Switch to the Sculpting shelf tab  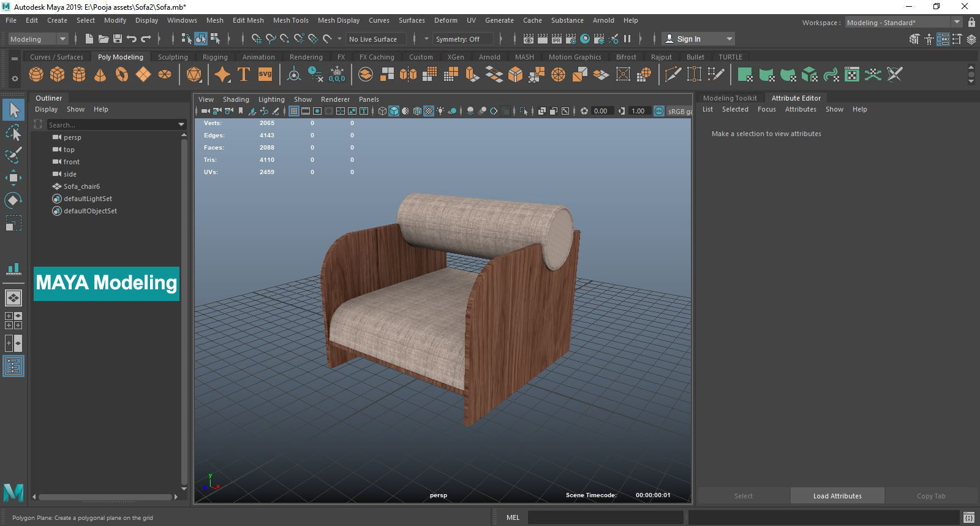point(173,57)
